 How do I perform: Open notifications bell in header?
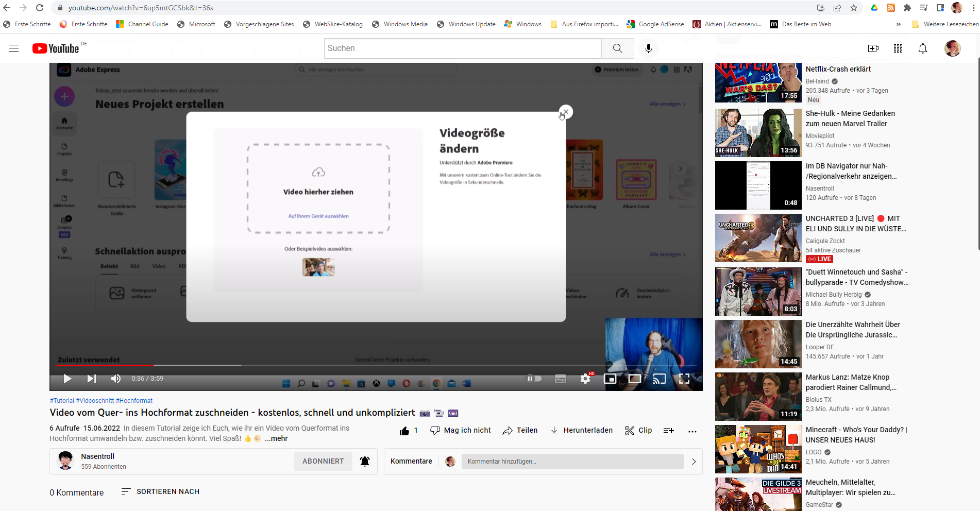click(x=923, y=48)
